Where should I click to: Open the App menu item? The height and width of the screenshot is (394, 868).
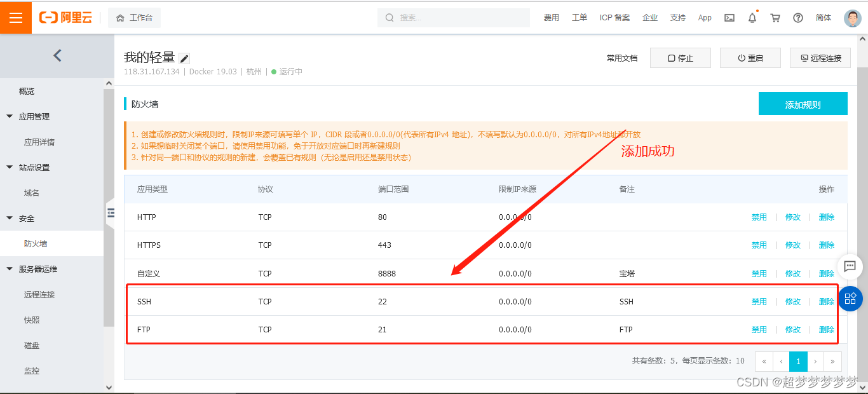click(705, 18)
